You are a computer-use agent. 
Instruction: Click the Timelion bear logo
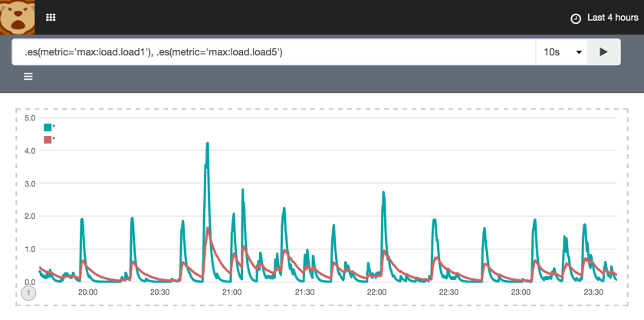18,17
